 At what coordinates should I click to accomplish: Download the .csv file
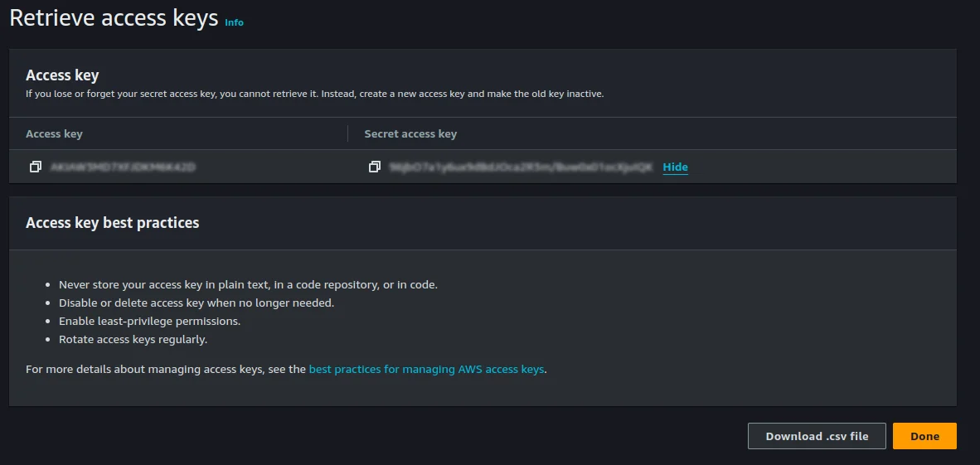pyautogui.click(x=816, y=436)
